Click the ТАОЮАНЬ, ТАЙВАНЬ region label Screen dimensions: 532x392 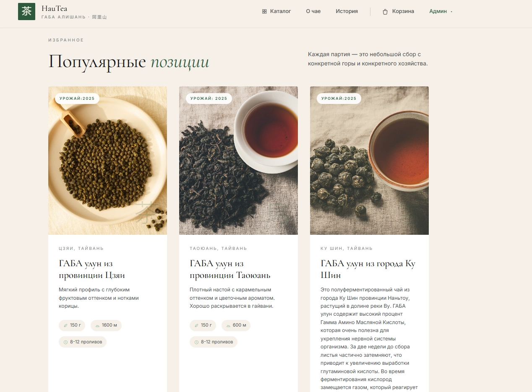coord(218,249)
